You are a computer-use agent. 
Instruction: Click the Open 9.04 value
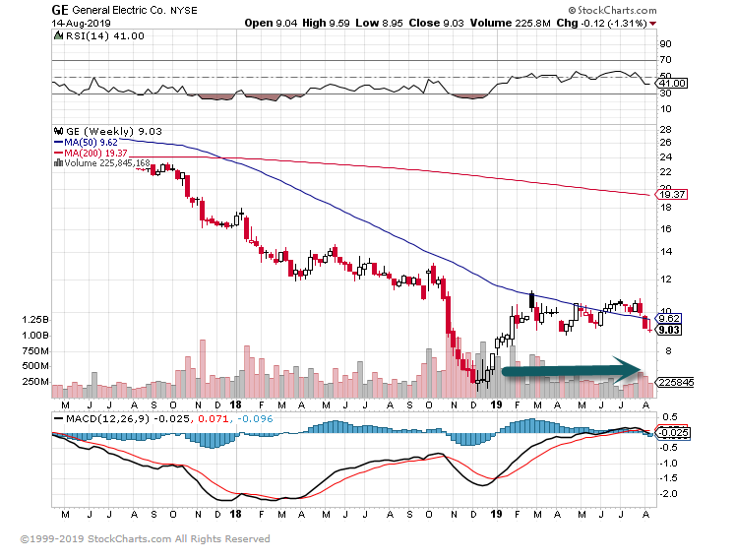[271, 23]
